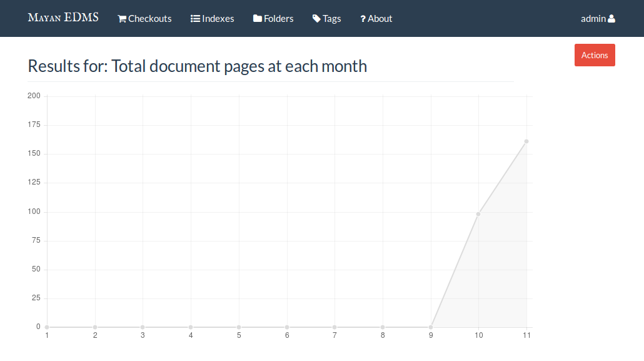
Task: Select the month 5 chart point
Action: [239, 327]
